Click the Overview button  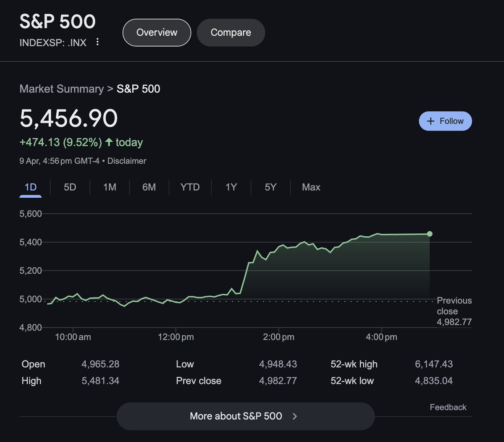tap(157, 32)
